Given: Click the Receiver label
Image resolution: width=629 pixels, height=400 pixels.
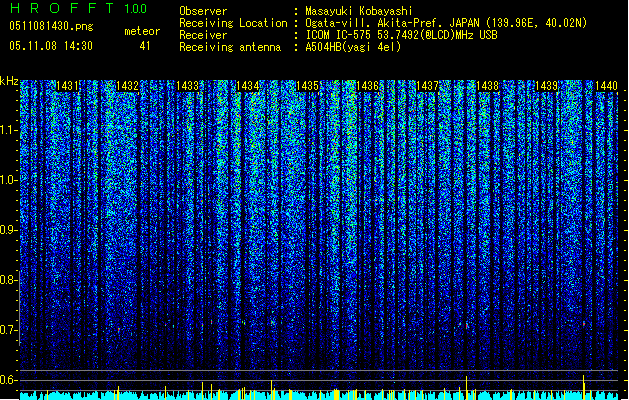Looking at the screenshot, I should pyautogui.click(x=203, y=35).
